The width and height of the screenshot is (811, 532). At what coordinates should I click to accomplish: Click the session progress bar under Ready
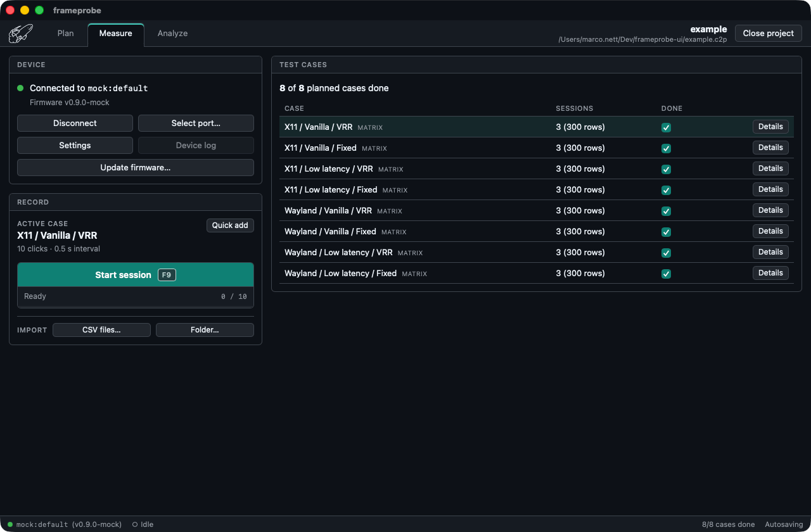(x=136, y=307)
